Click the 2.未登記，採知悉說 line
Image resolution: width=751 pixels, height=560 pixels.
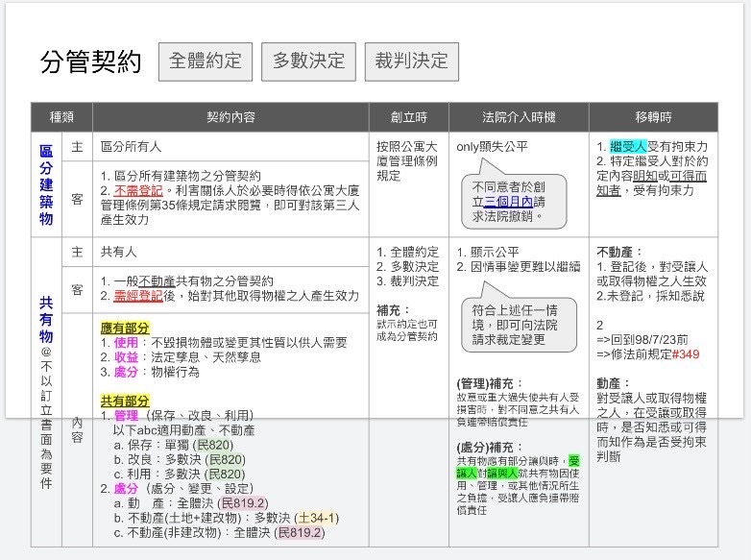[x=650, y=296]
